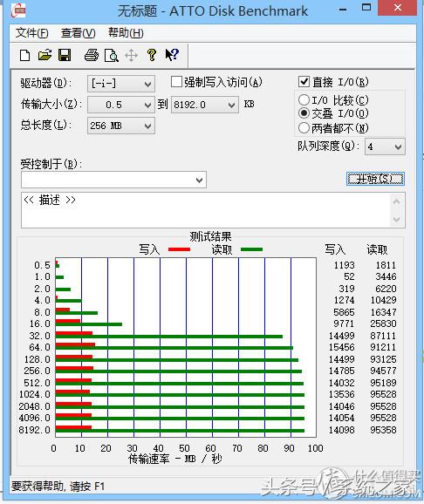Screen dimensions: 424x504
Task: Click read value 95189 in 512.0 row
Action: coord(383,383)
